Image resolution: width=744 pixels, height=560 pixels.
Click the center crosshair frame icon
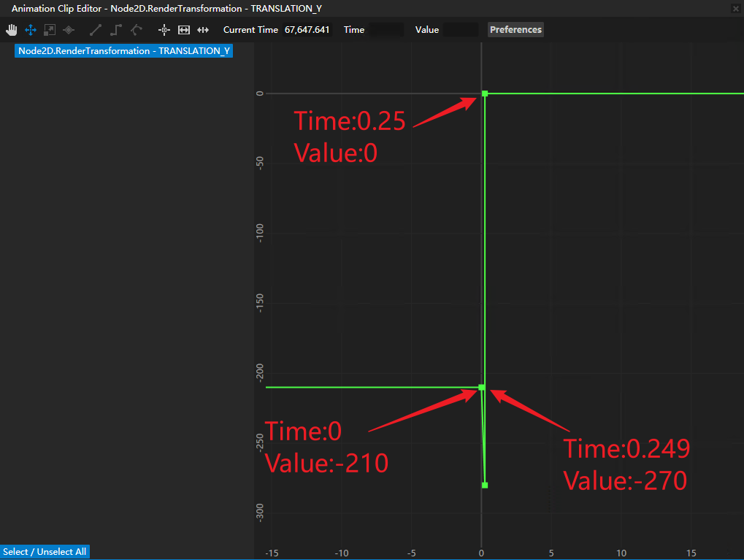click(164, 30)
